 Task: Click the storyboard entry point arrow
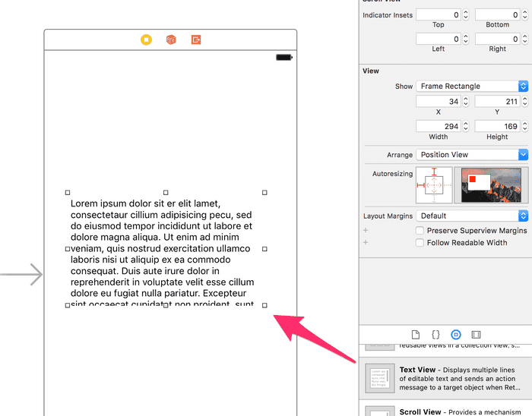click(x=23, y=274)
